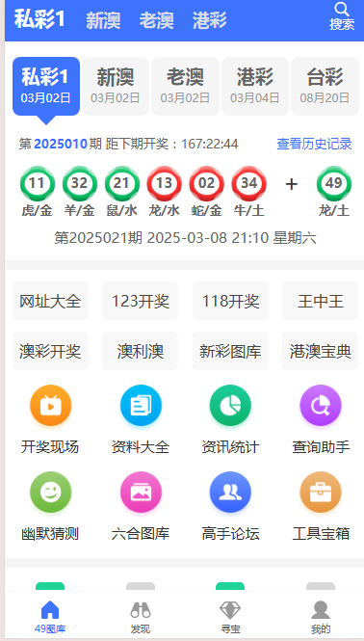Viewport: 364px width, 641px height.
Task: Open 资讯统计 pie chart icon
Action: [x=230, y=406]
